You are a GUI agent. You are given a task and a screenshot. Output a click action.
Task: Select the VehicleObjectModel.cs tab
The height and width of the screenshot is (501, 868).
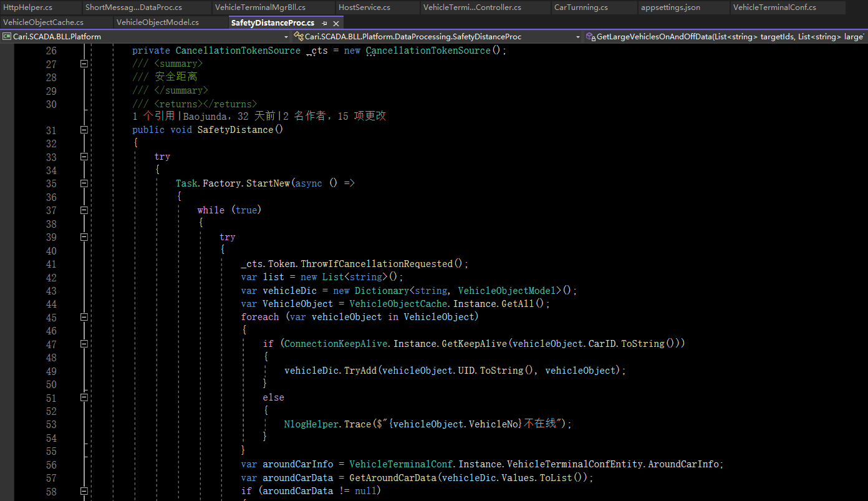pos(158,22)
